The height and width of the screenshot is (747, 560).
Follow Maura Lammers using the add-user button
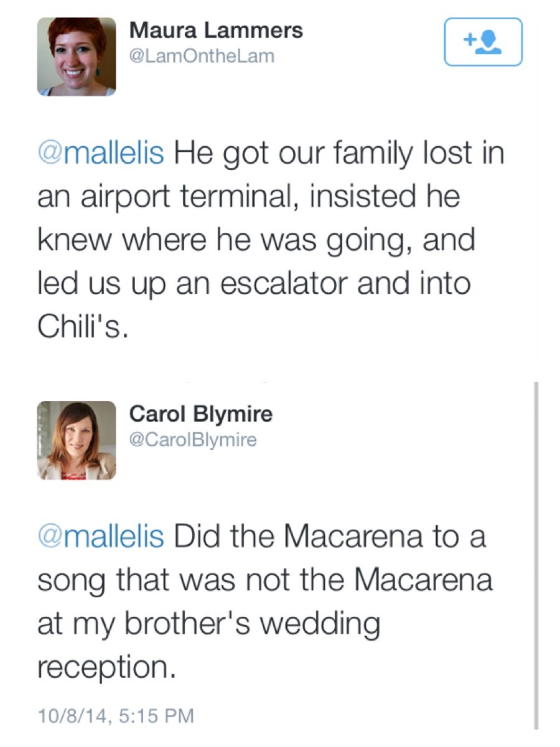point(483,42)
